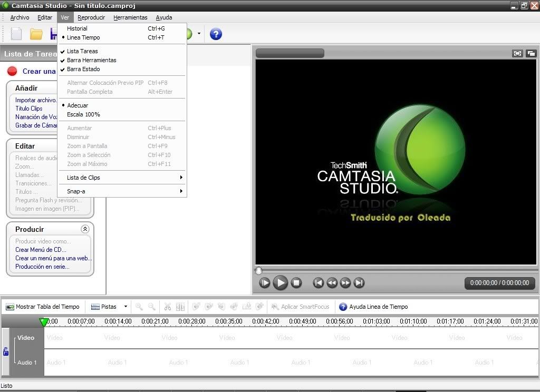Click the Narración de Voz link
Viewport: 540px width, 392px height.
click(36, 117)
